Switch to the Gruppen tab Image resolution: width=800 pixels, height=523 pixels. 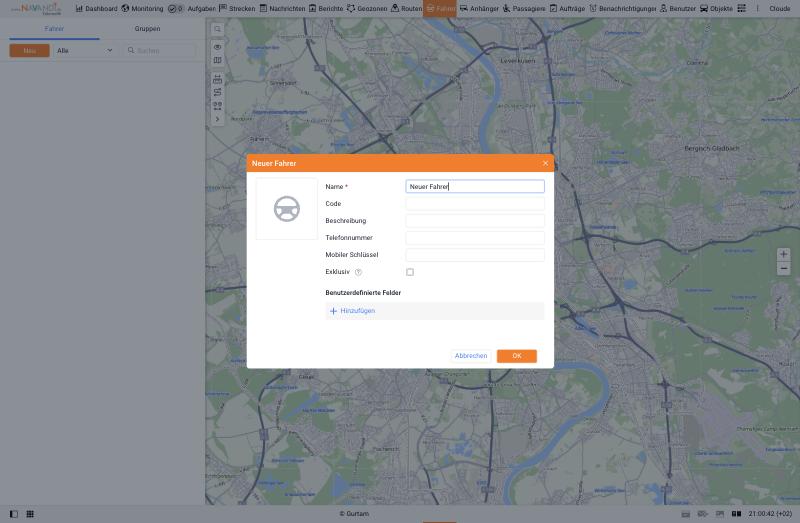(x=147, y=29)
